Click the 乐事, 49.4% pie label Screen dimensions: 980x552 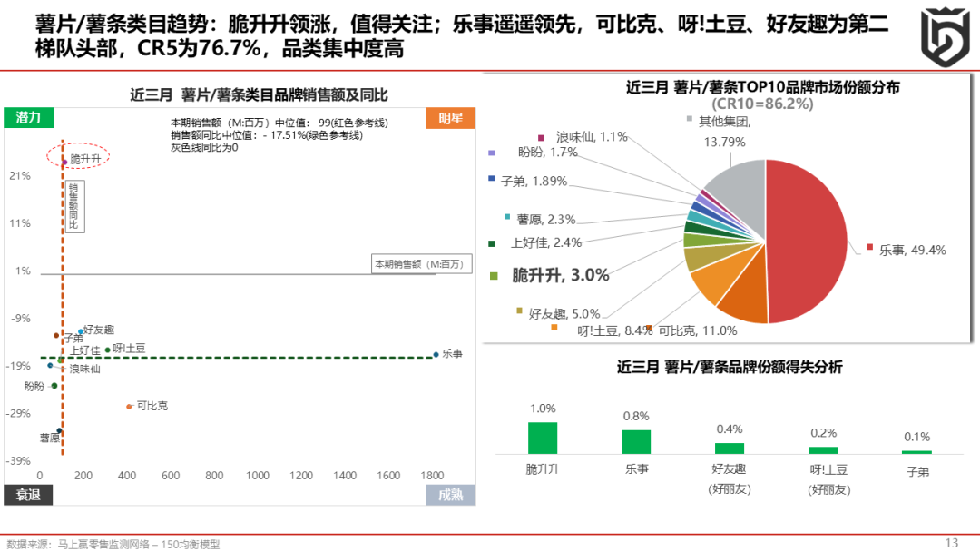(x=913, y=250)
